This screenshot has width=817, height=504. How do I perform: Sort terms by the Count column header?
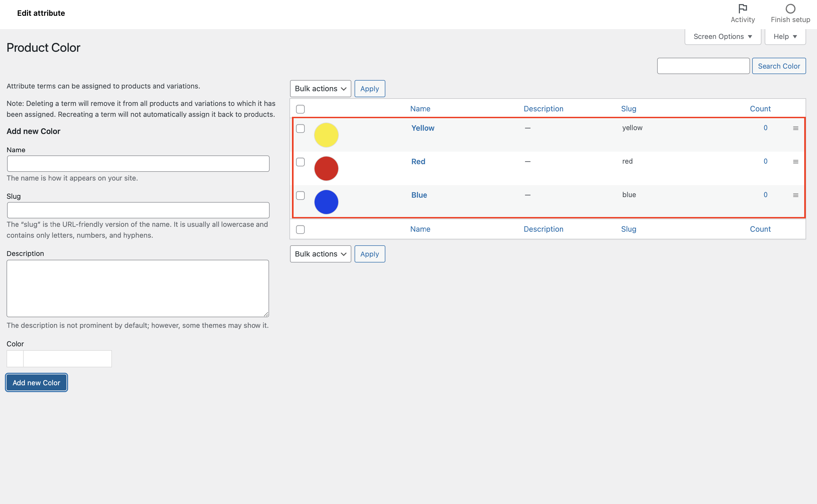(x=760, y=109)
